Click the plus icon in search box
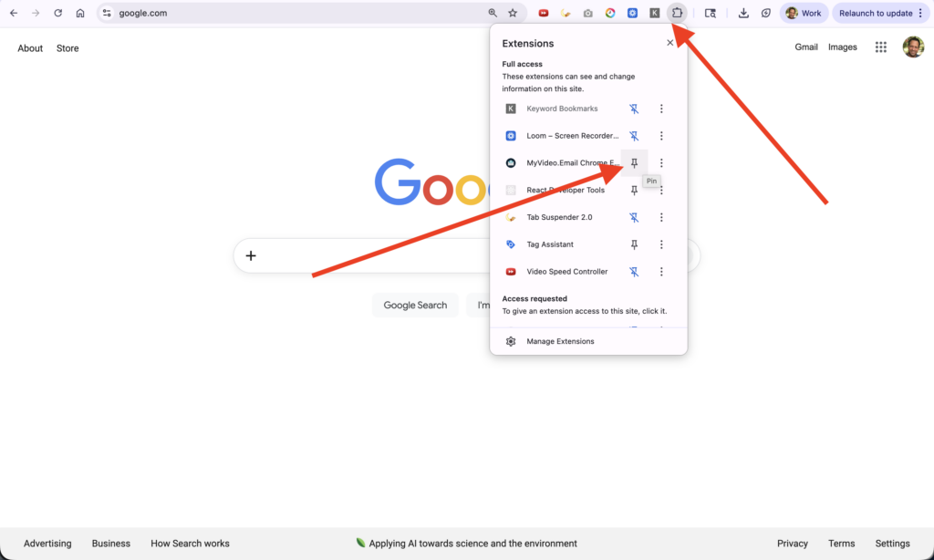934x560 pixels. [x=251, y=255]
